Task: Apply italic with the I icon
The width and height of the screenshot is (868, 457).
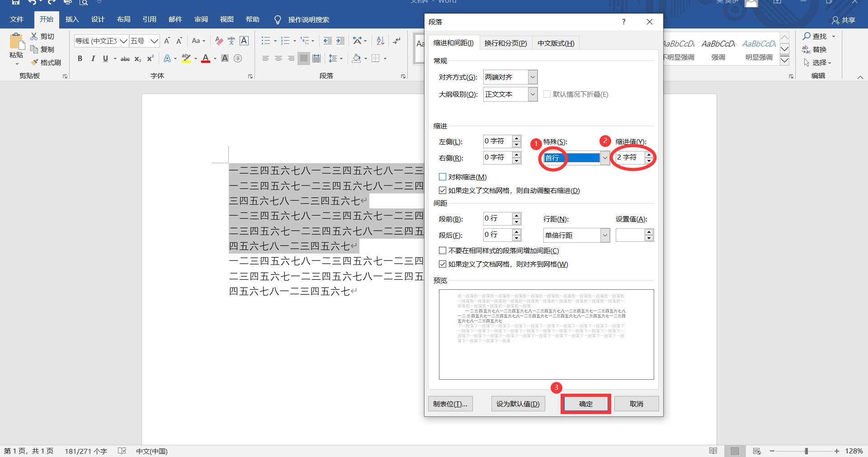Action: tap(93, 58)
